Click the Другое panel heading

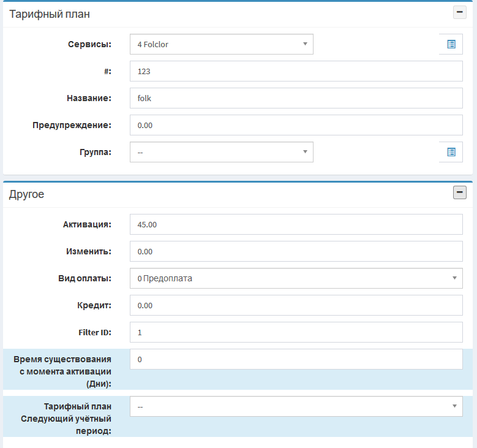pyautogui.click(x=26, y=194)
